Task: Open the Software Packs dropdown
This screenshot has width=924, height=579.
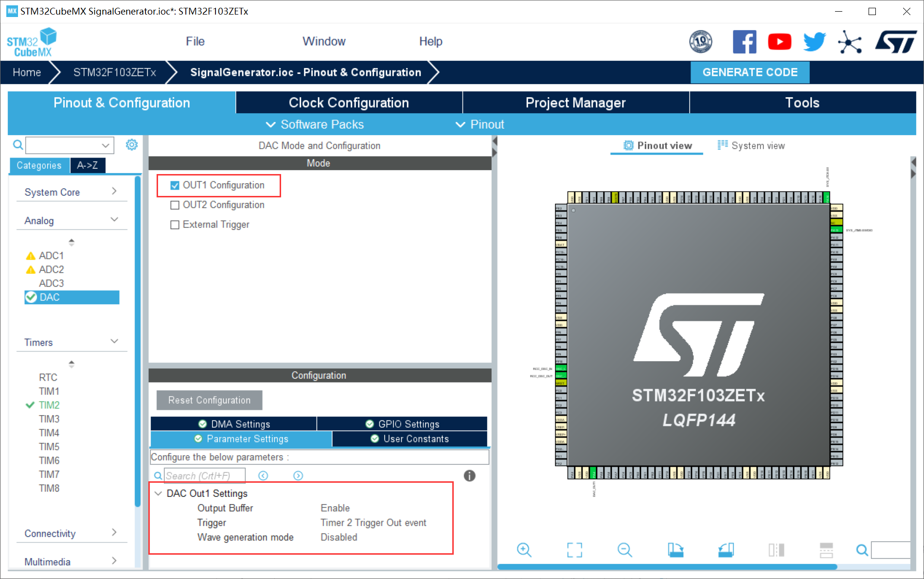Action: pos(315,124)
